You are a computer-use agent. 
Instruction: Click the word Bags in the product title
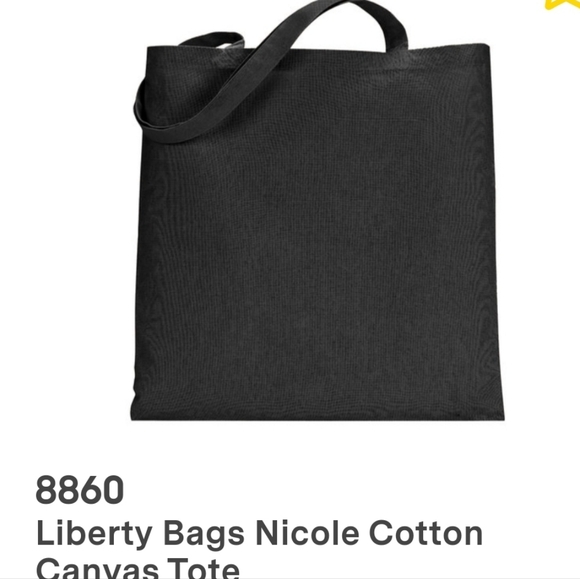[204, 534]
